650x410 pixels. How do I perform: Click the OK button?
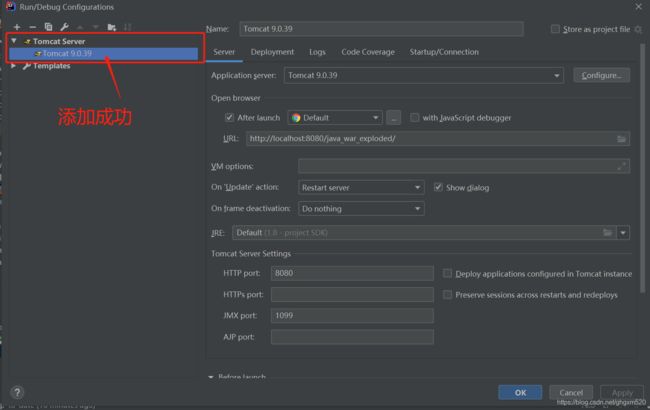click(520, 392)
